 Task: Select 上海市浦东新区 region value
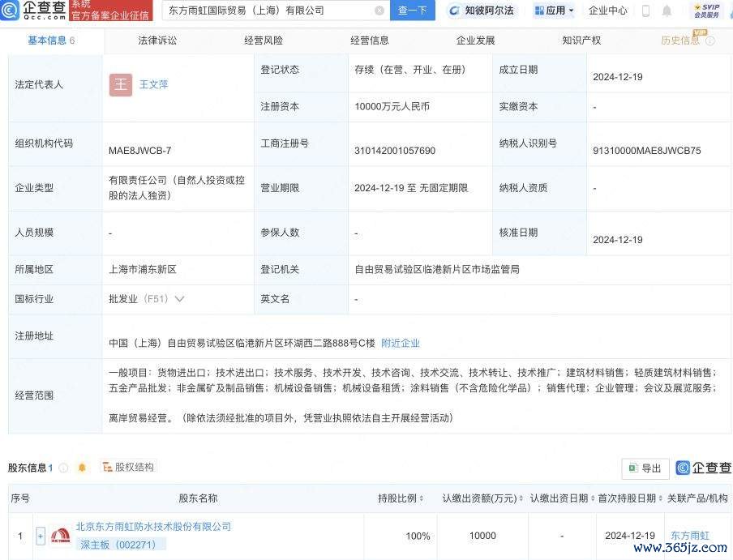[143, 270]
